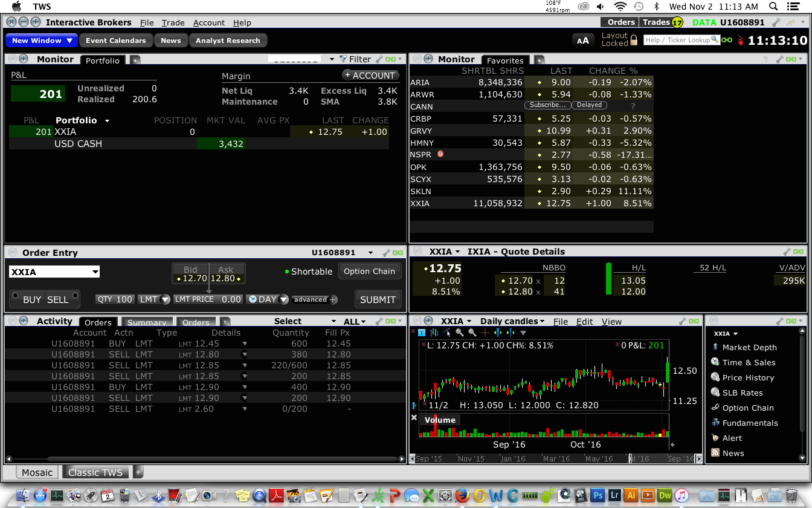
Task: Click the Activity panel wrench configure icon
Action: pyautogui.click(x=379, y=321)
